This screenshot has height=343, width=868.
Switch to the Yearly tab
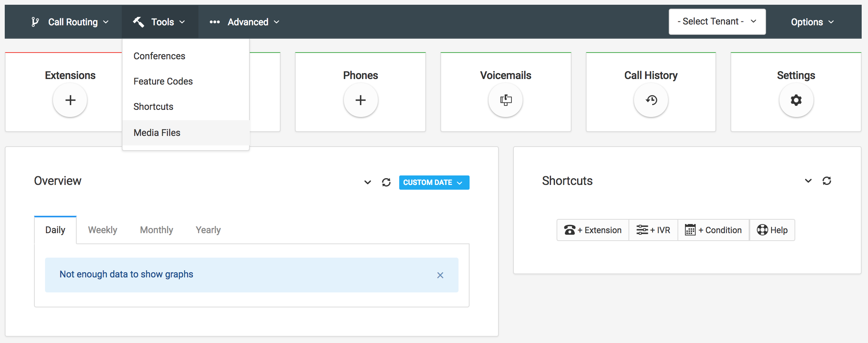208,230
